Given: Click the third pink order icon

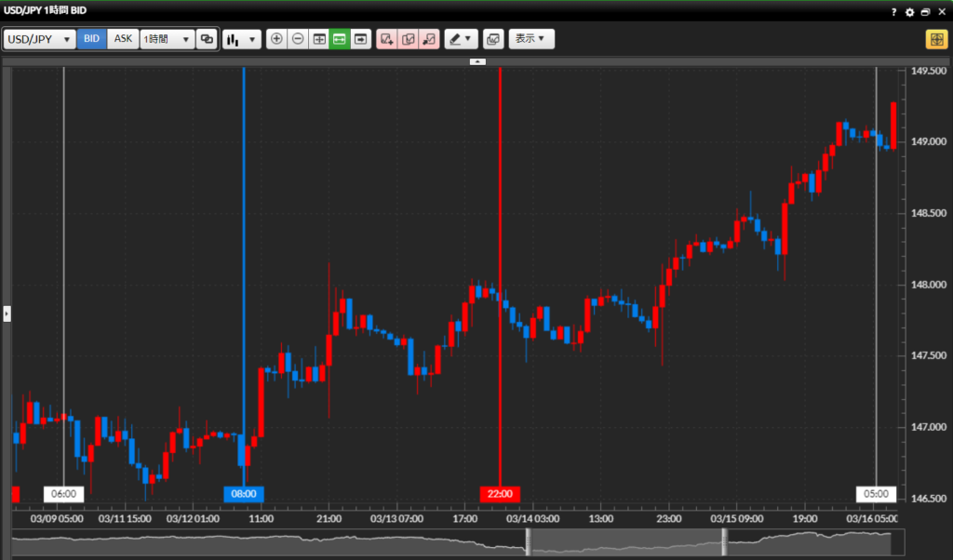Looking at the screenshot, I should click(x=429, y=39).
